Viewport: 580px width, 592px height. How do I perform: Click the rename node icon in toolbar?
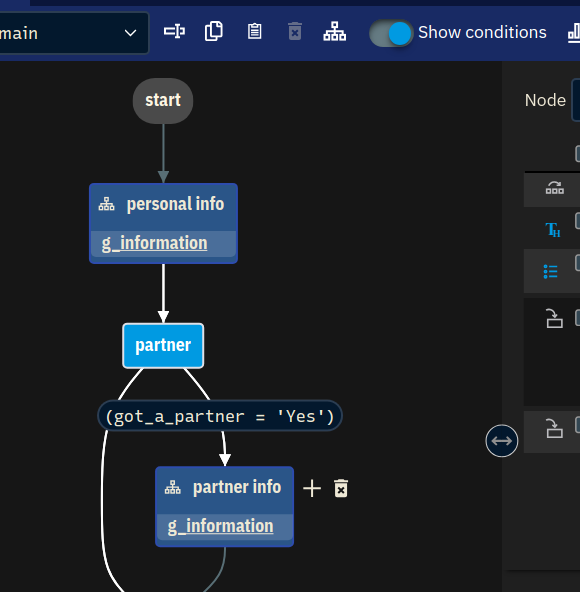174,31
